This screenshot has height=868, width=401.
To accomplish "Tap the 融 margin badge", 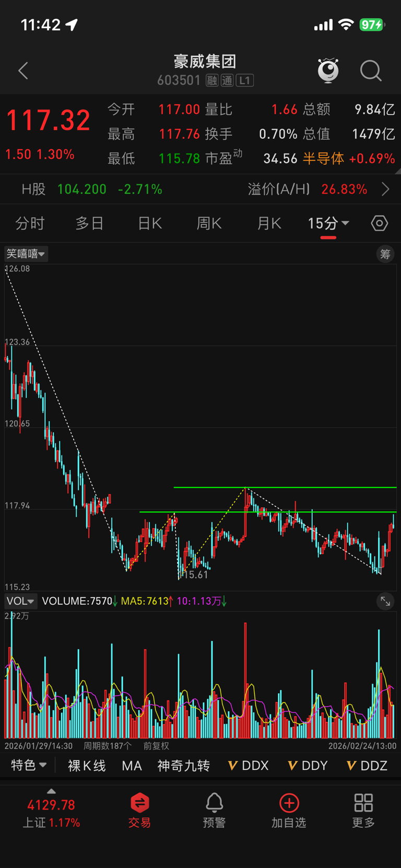I will click(211, 80).
